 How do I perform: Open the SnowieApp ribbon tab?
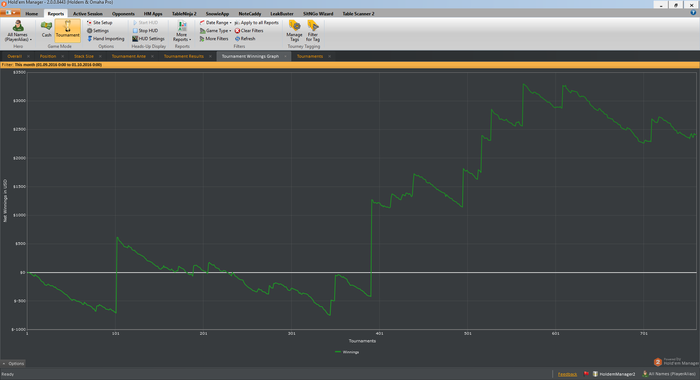point(217,14)
